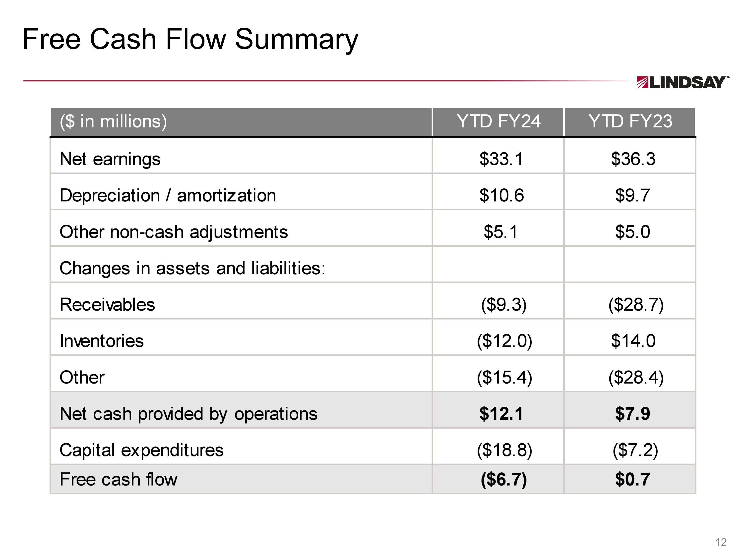Click the ($ in millions) header cell
This screenshot has height=560, width=747.
[113, 121]
